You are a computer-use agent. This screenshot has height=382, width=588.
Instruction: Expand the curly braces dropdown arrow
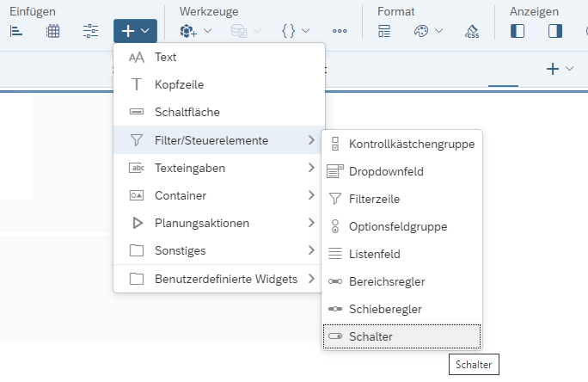[306, 31]
